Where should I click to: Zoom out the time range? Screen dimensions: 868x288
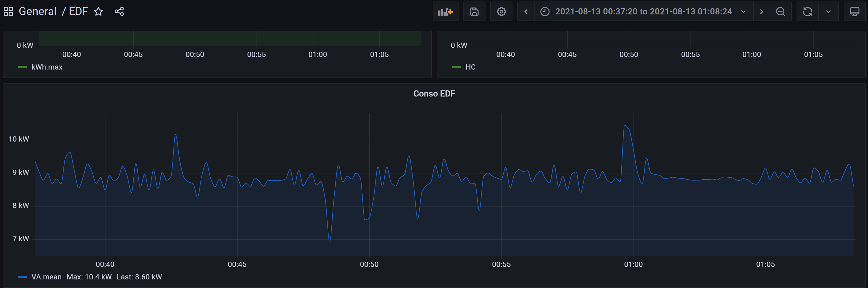point(781,11)
